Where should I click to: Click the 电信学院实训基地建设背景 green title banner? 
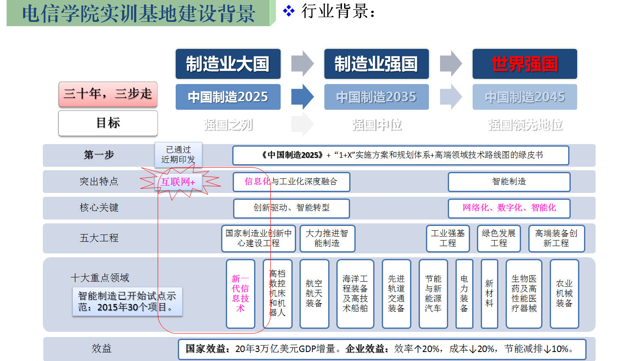pyautogui.click(x=138, y=13)
